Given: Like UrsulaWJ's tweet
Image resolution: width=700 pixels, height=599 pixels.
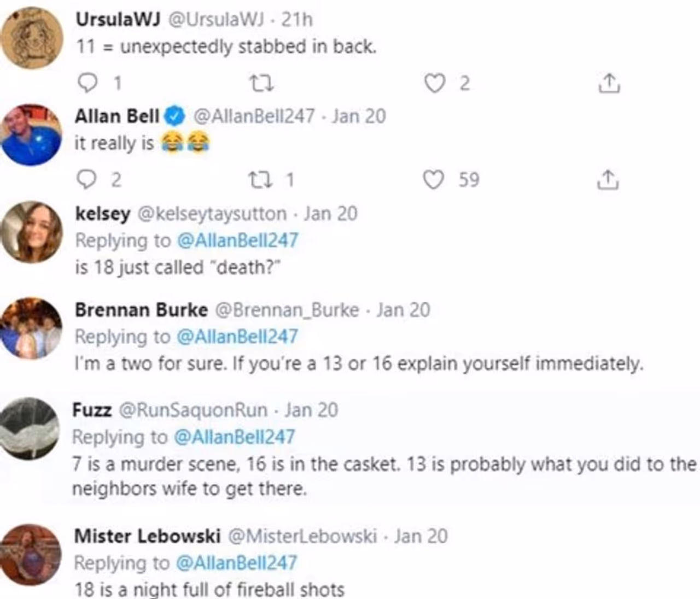Looking at the screenshot, I should 435,84.
